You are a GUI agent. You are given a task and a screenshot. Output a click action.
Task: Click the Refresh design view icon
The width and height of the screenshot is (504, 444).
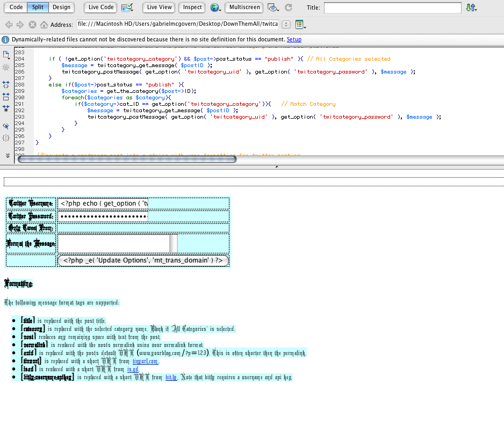click(289, 8)
